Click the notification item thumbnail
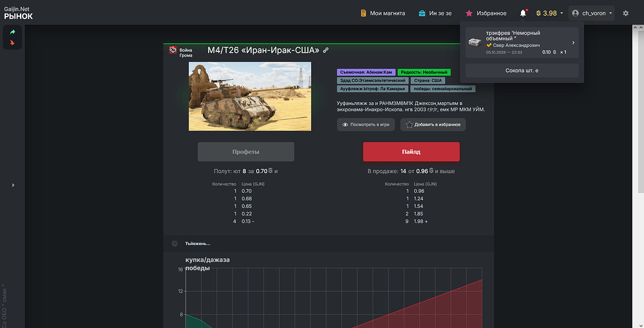644x328 pixels. tap(475, 42)
